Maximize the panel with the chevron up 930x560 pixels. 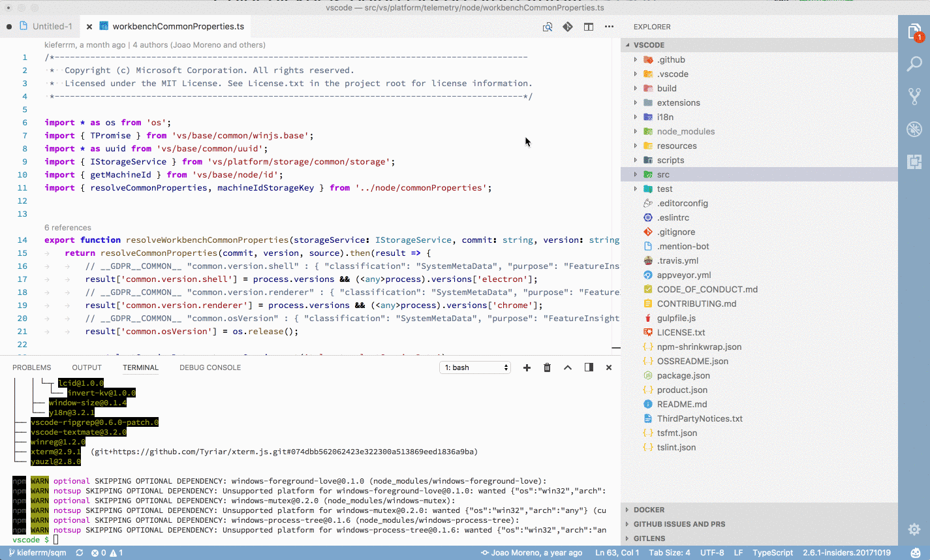pyautogui.click(x=567, y=367)
